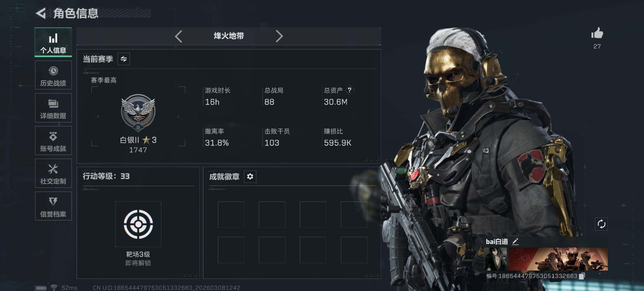Switch to next game mode with right chevron
Screen dimensions: 644x291
pos(279,36)
